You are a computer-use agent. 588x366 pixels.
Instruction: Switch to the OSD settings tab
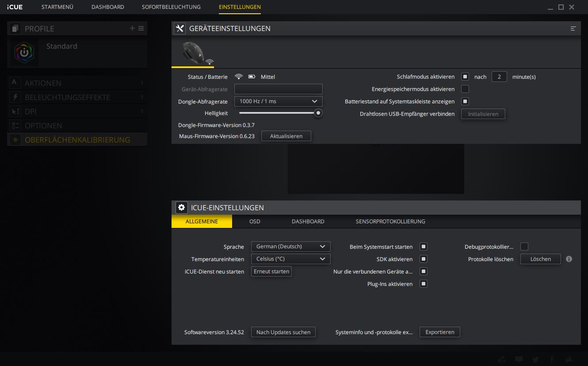(x=255, y=221)
